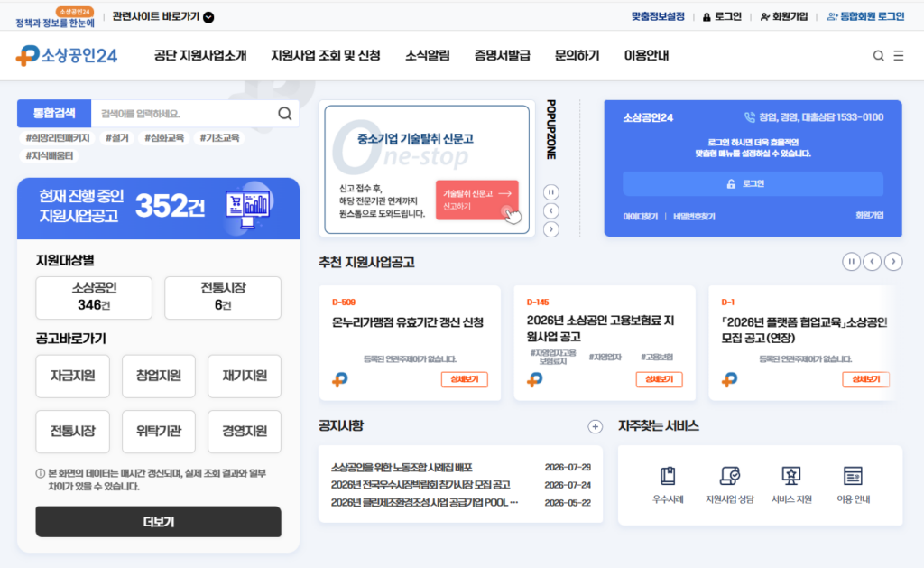
Task: Click 회원가입 in the blue login panel
Action: (x=869, y=215)
